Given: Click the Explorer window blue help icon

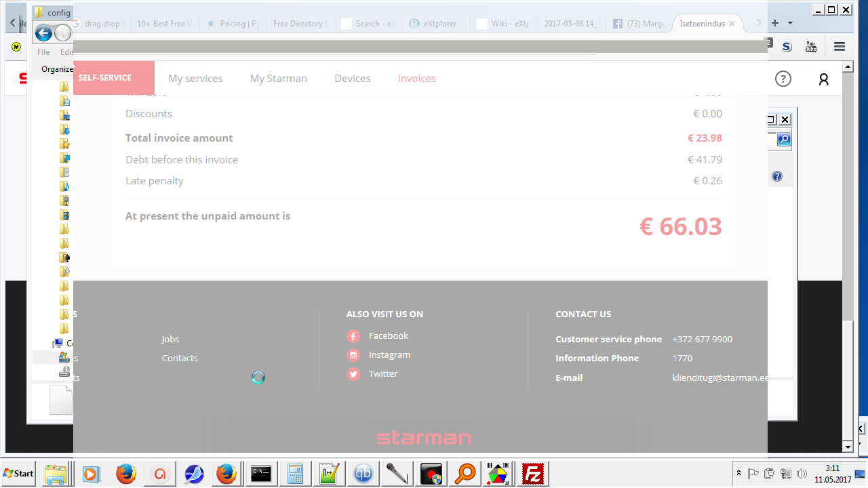Looking at the screenshot, I should [x=777, y=176].
